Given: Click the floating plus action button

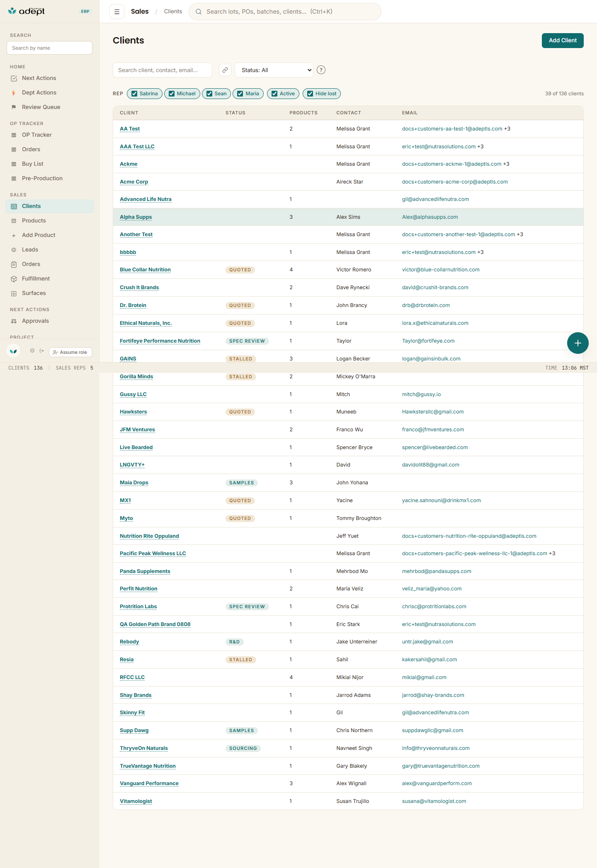Looking at the screenshot, I should pos(578,343).
